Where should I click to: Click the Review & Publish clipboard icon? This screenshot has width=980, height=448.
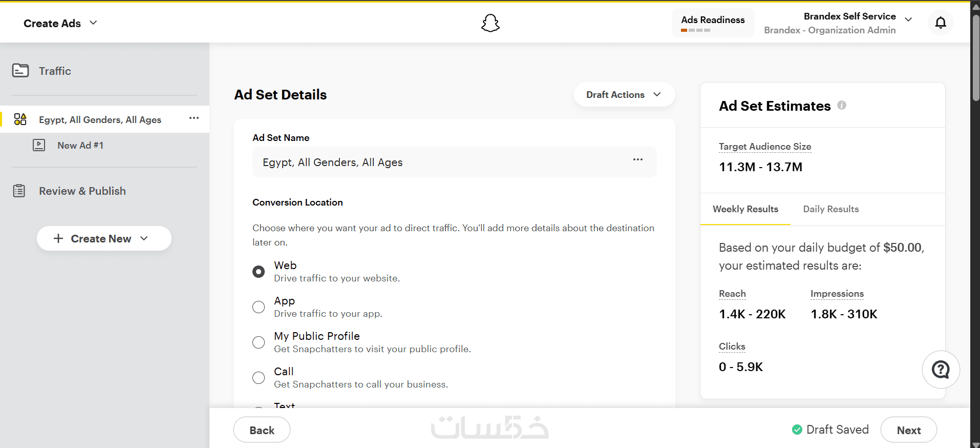[19, 191]
